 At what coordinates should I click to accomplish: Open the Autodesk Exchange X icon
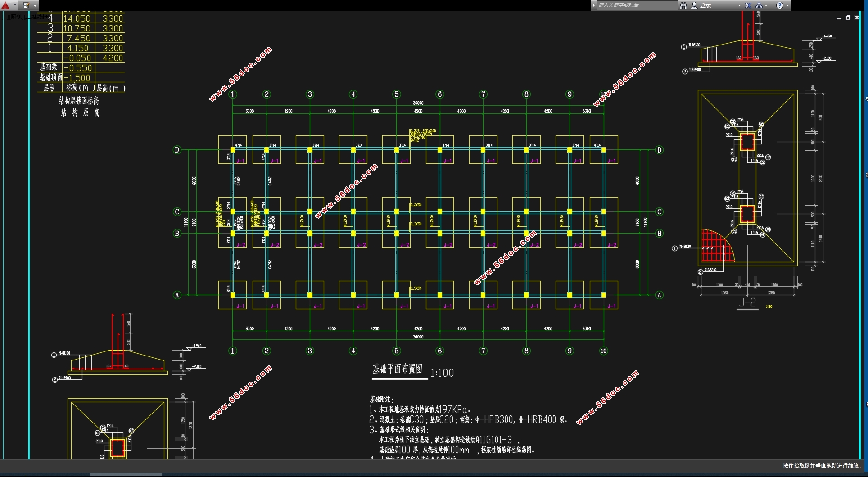748,5
